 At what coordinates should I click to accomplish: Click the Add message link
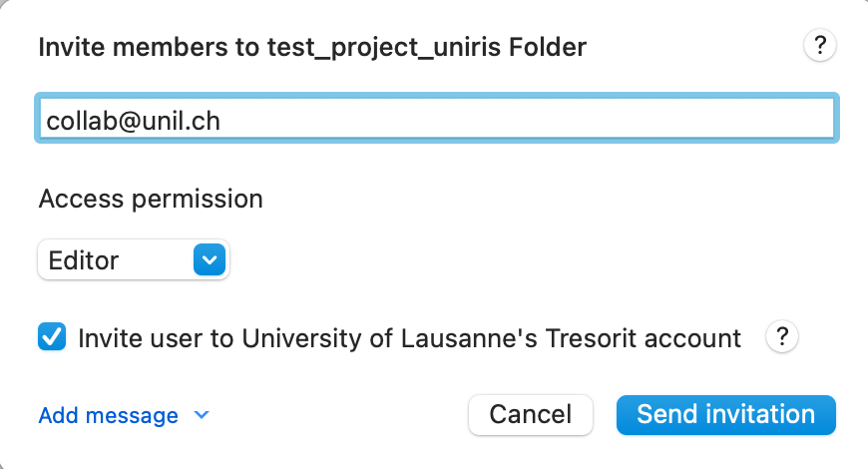[108, 415]
